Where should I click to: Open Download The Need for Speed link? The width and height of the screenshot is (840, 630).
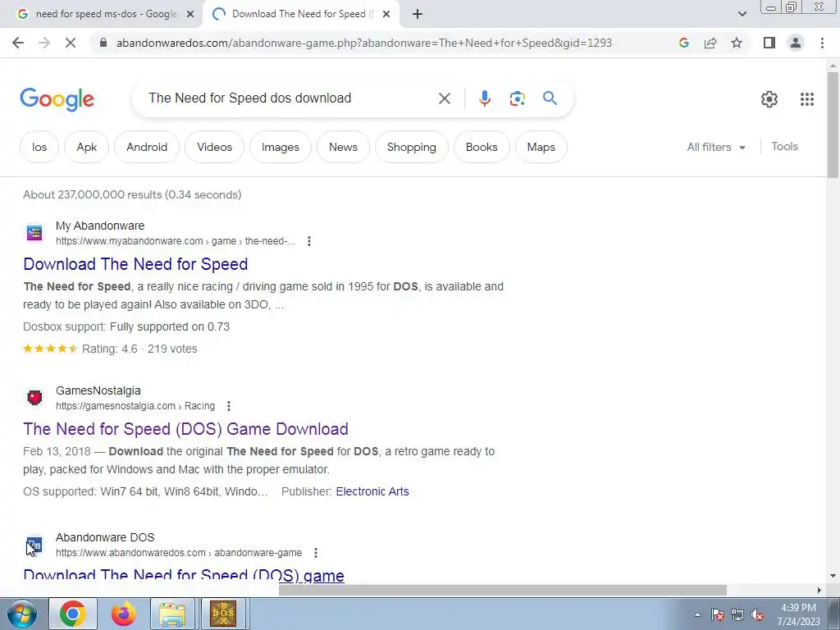(135, 264)
